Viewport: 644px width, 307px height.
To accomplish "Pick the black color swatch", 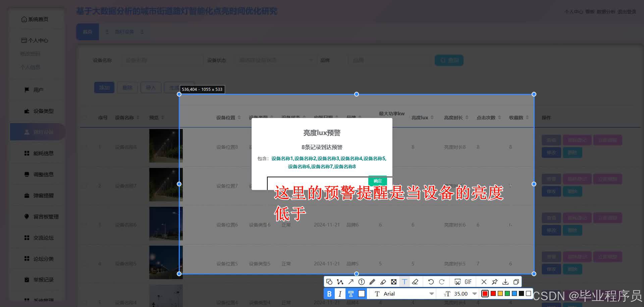I will tap(521, 294).
